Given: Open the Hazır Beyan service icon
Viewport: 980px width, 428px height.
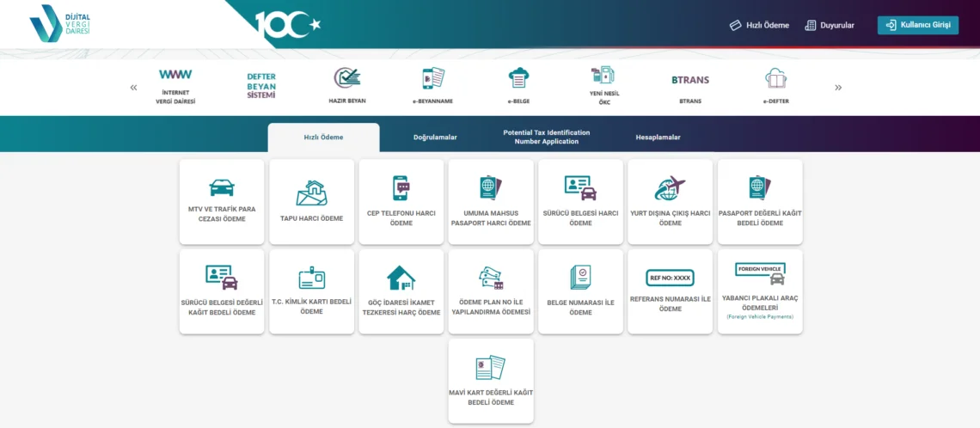Looking at the screenshot, I should coord(347,85).
